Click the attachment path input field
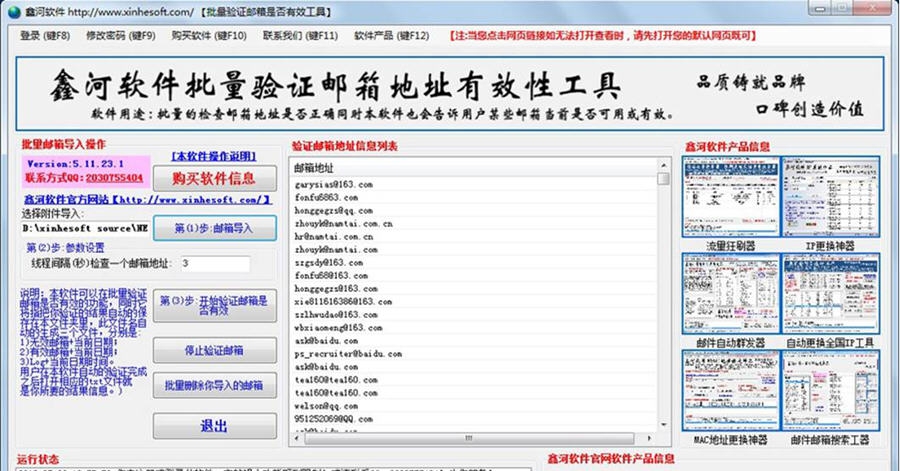This screenshot has width=900, height=471. coord(86,228)
